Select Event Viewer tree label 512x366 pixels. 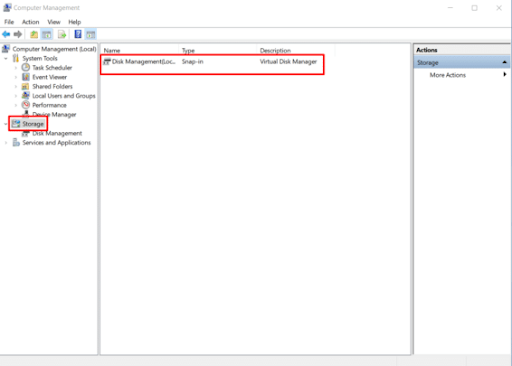point(49,77)
